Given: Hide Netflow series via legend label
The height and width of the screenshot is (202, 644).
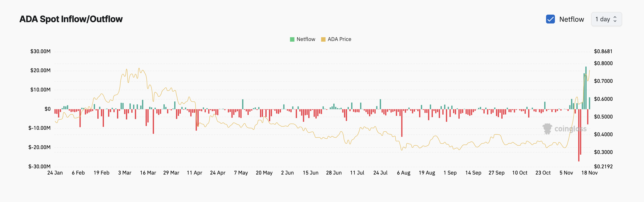Looking at the screenshot, I should point(306,39).
